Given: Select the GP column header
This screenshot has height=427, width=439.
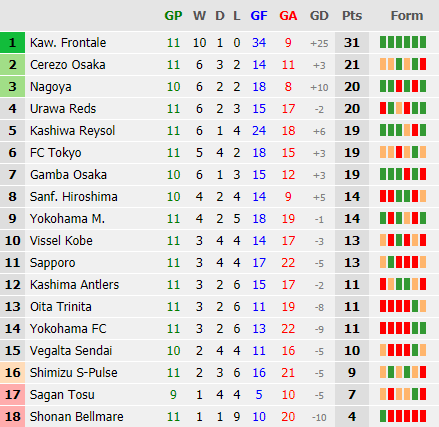Looking at the screenshot, I should point(173,16).
